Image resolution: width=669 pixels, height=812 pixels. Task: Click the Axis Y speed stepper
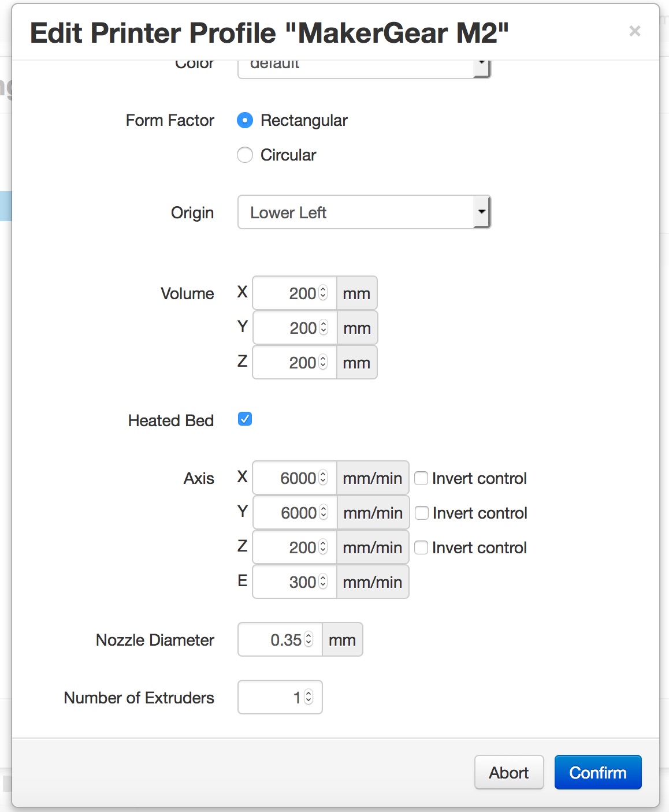(324, 513)
